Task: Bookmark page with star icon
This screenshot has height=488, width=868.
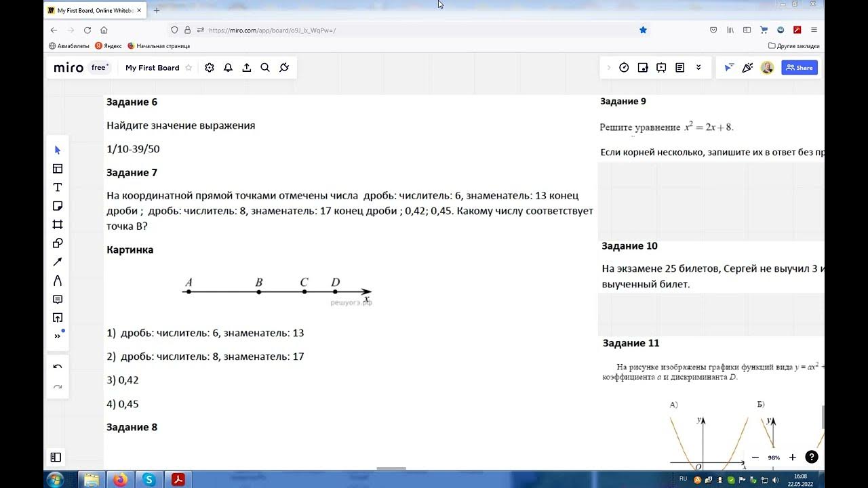Action: [x=643, y=30]
